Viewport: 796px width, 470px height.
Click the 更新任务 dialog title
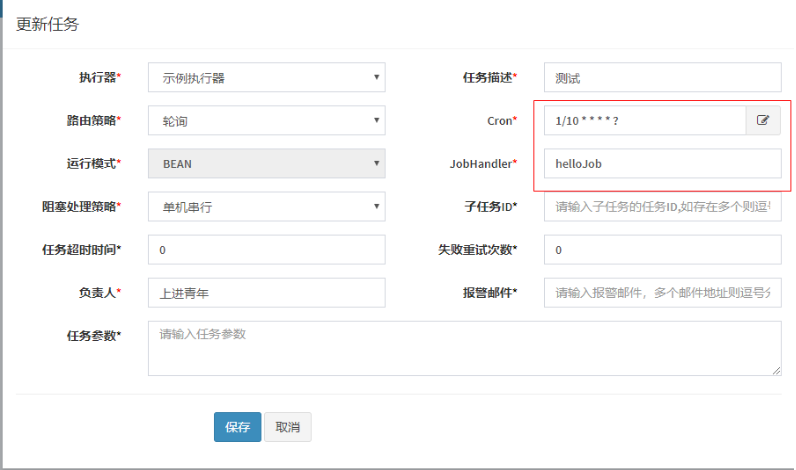pos(47,24)
